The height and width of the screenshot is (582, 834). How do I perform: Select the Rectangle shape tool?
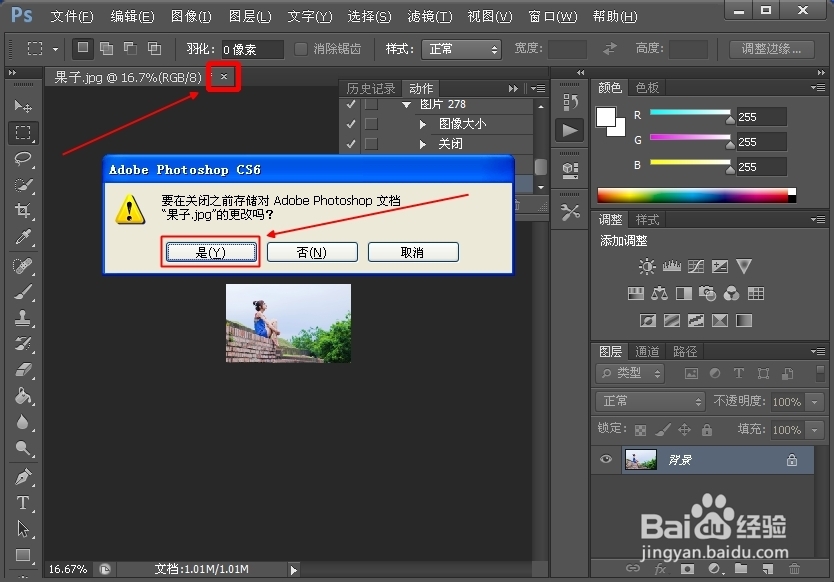(x=22, y=555)
